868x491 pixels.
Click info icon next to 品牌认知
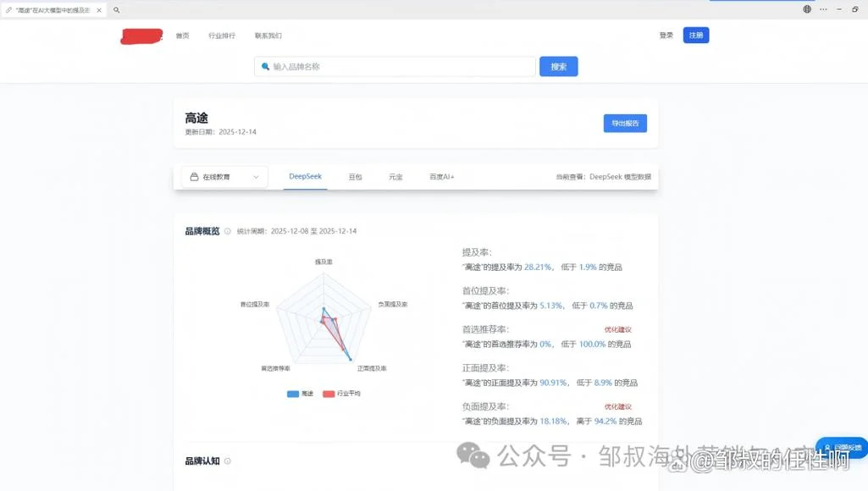tap(227, 461)
